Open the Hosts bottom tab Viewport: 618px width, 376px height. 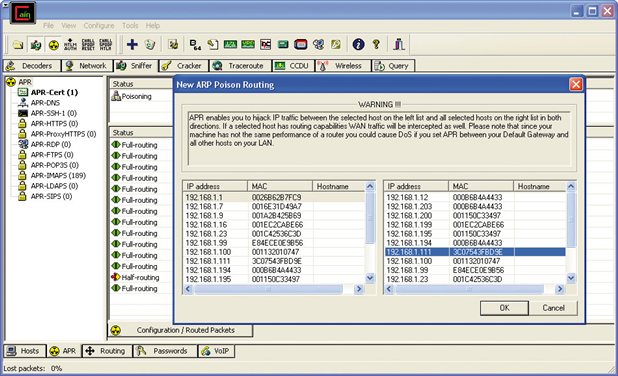tap(24, 351)
